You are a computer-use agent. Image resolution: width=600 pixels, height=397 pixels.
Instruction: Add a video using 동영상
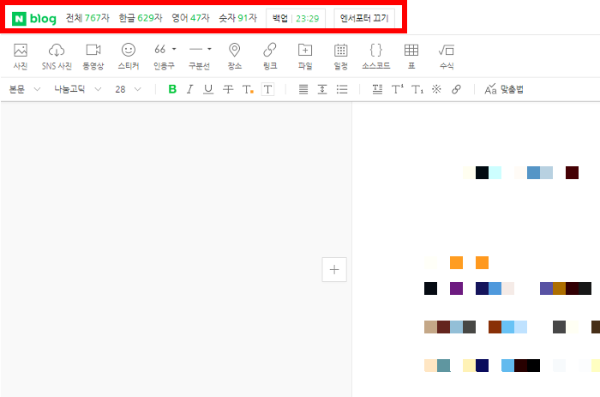pos(93,56)
